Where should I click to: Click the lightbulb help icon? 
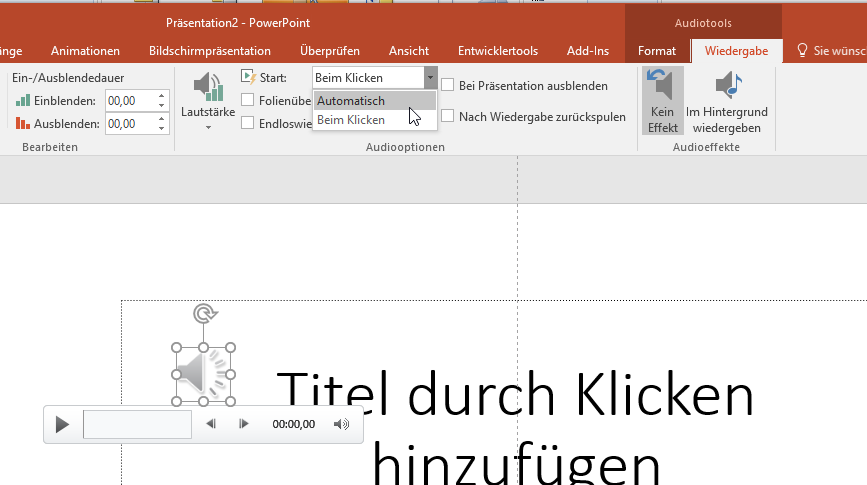coord(802,50)
